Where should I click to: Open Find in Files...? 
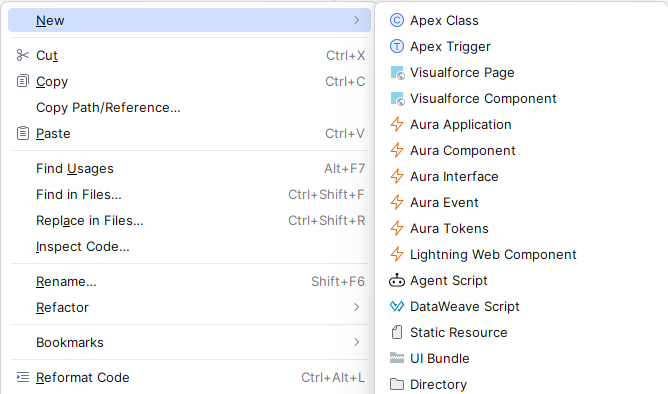pyautogui.click(x=189, y=195)
